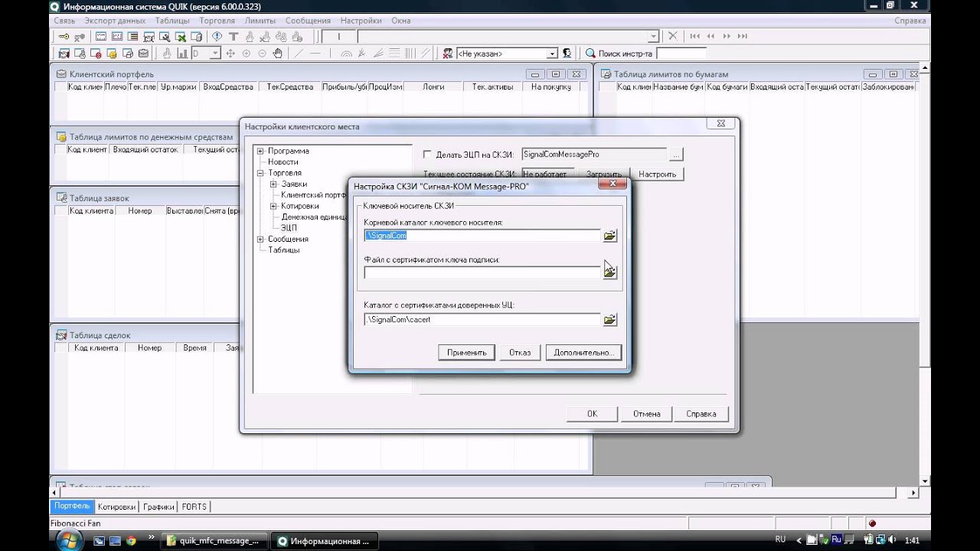
Task: Click the Применить button
Action: [466, 353]
